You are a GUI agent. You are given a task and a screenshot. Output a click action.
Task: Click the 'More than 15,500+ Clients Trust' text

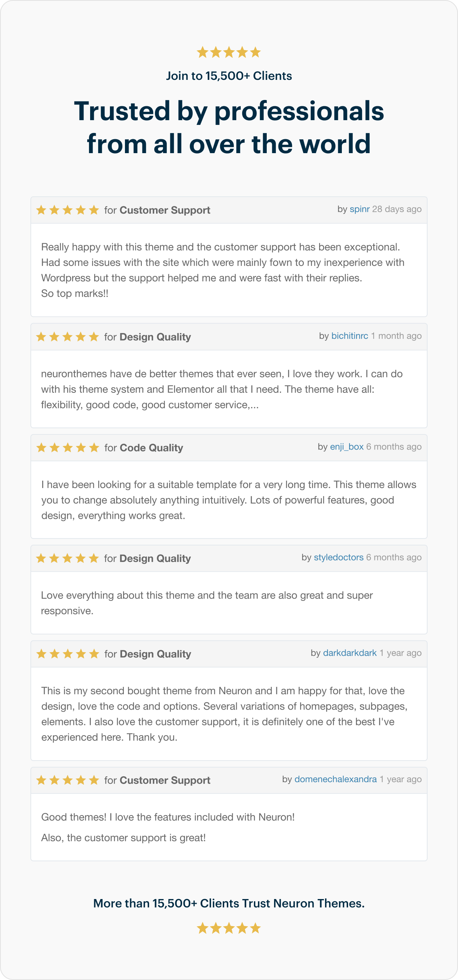click(x=229, y=903)
